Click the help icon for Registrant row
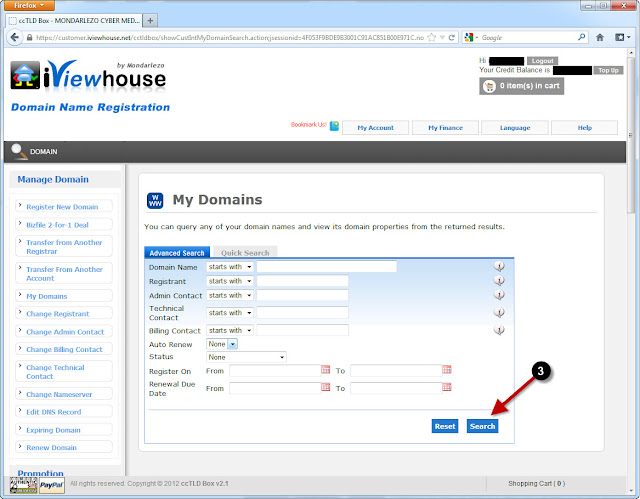Screen dimensions: 640x499 point(499,281)
